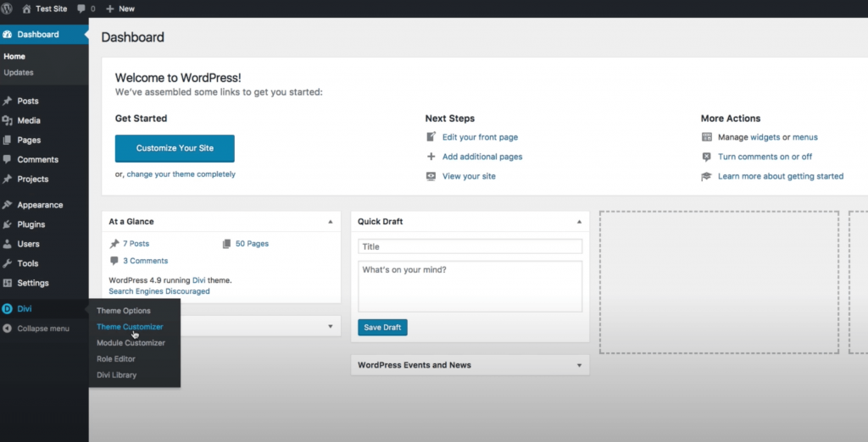The image size is (868, 442).
Task: Collapse the Quick Draft panel arrow
Action: tap(579, 222)
